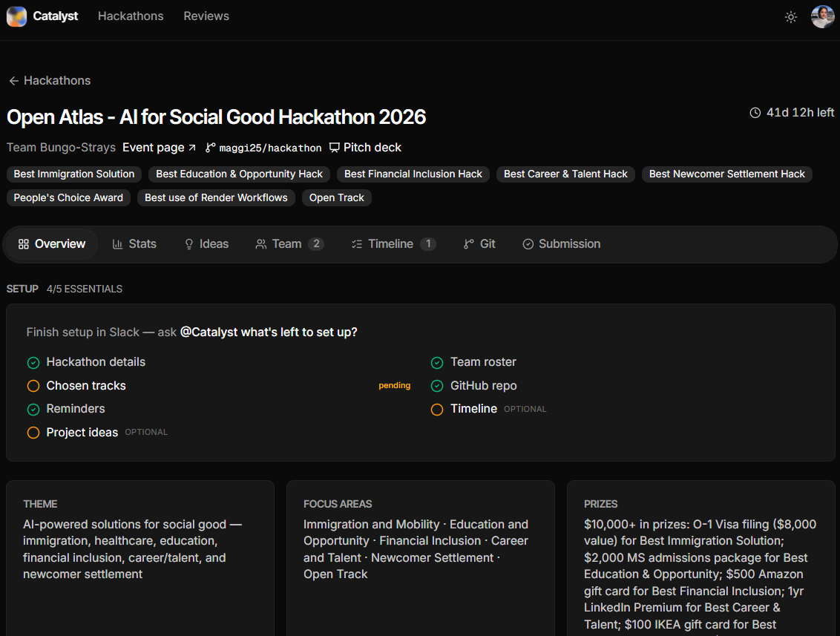Click the external link arrow on Event page
Image resolution: width=840 pixels, height=636 pixels.
[x=191, y=148]
